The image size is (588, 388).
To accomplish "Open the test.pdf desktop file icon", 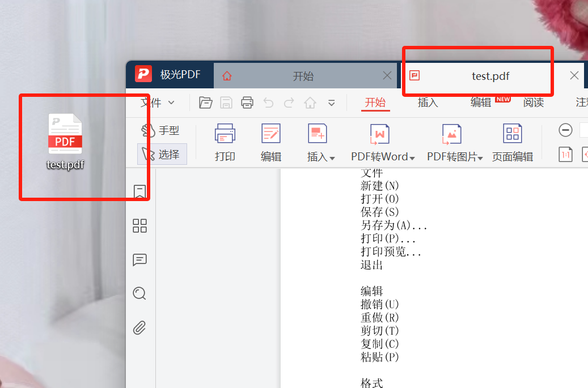I will (x=65, y=142).
